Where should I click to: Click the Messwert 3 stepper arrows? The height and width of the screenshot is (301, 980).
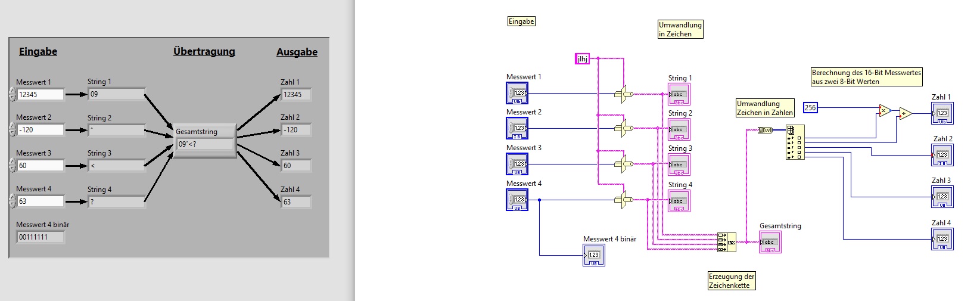[x=12, y=165]
